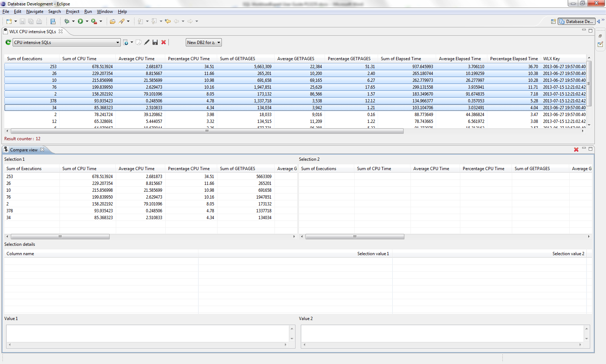The height and width of the screenshot is (364, 606).
Task: Open the New DB2 for z connection dropdown
Action: coord(203,43)
